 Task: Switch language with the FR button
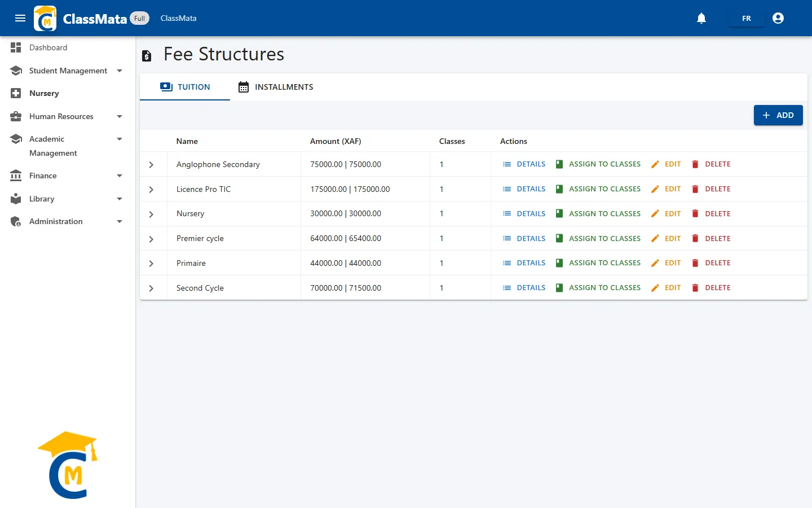[747, 18]
